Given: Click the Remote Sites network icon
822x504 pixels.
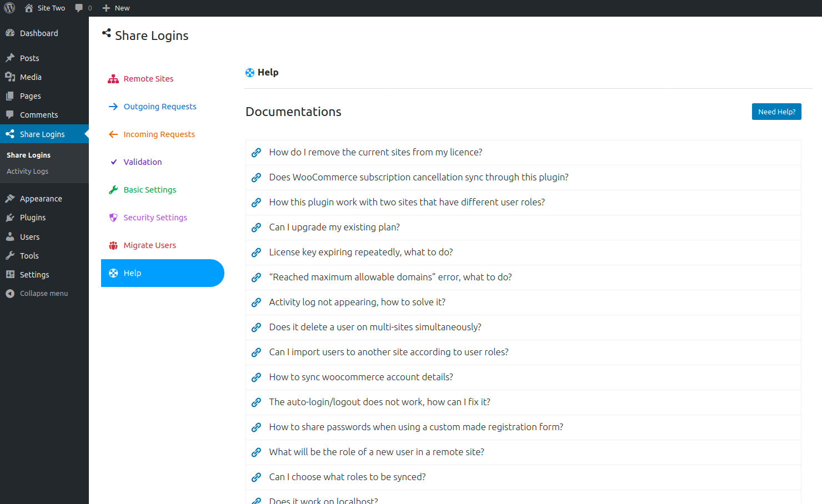Looking at the screenshot, I should [113, 79].
